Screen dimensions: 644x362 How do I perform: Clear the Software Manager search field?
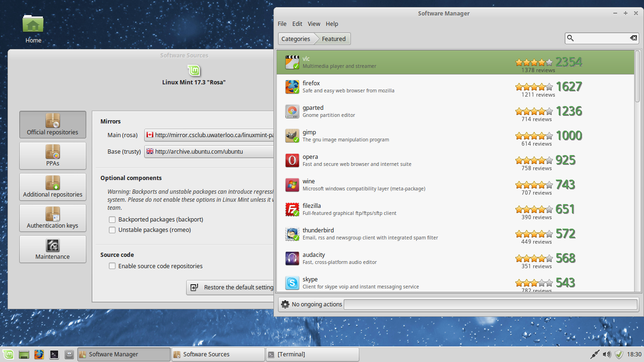634,38
